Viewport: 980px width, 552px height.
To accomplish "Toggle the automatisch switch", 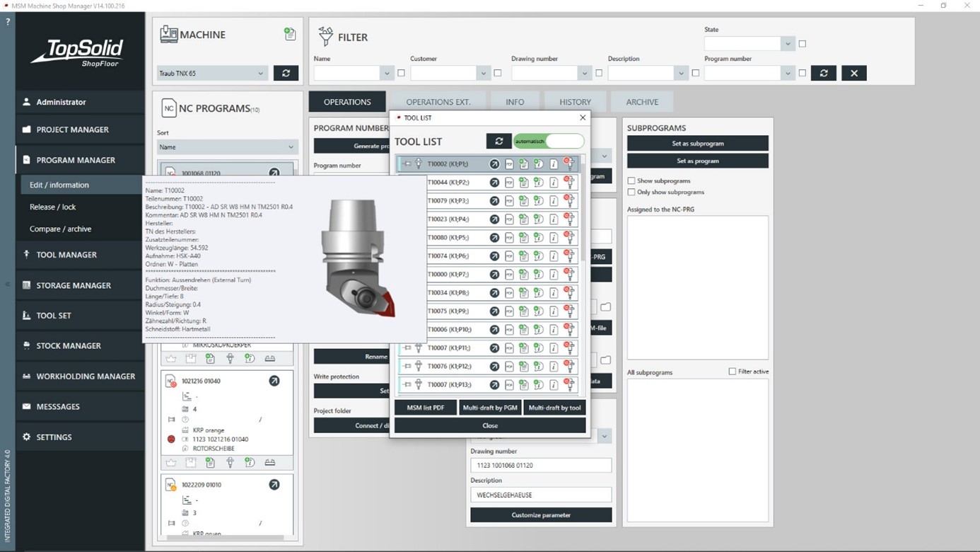I will [549, 142].
